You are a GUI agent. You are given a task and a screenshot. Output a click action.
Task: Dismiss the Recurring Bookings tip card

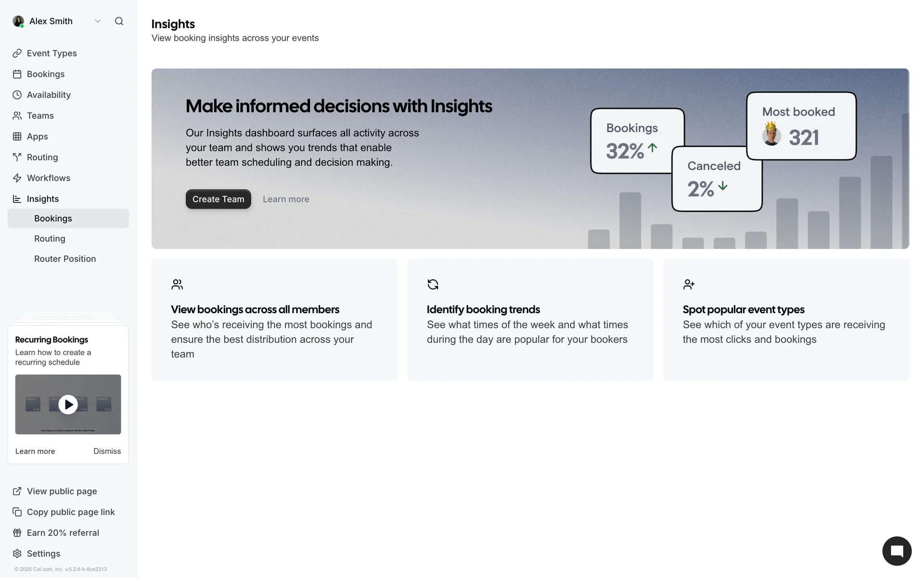point(107,451)
